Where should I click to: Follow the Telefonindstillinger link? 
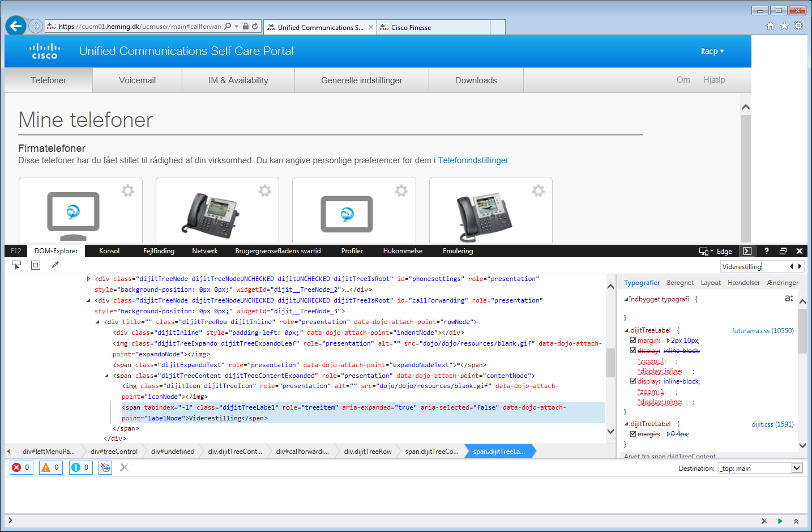[473, 160]
